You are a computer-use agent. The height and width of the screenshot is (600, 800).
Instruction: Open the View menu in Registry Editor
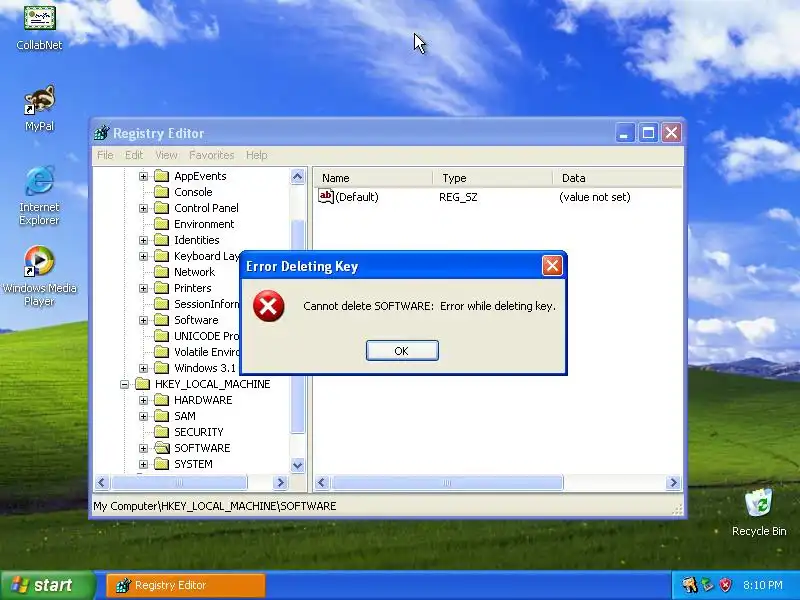pos(166,155)
